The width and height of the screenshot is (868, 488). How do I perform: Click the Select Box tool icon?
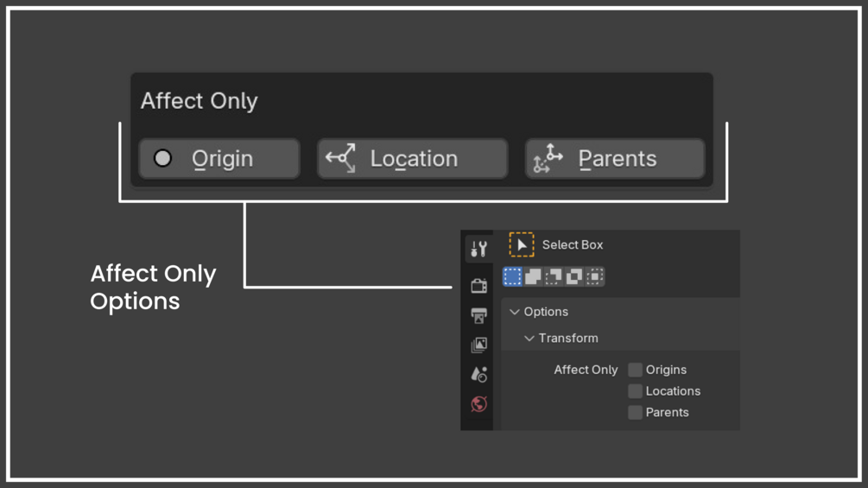point(522,244)
